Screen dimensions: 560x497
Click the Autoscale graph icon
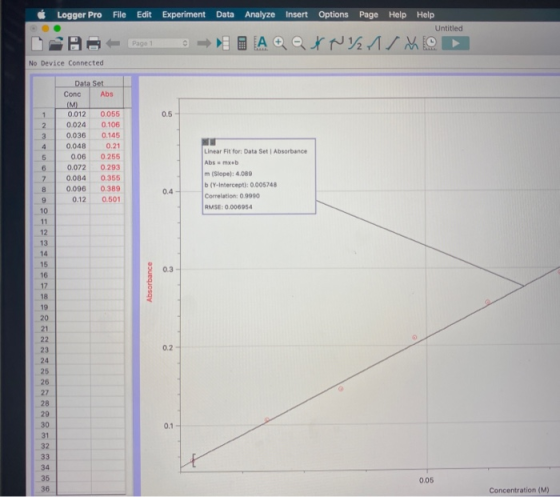tap(261, 44)
